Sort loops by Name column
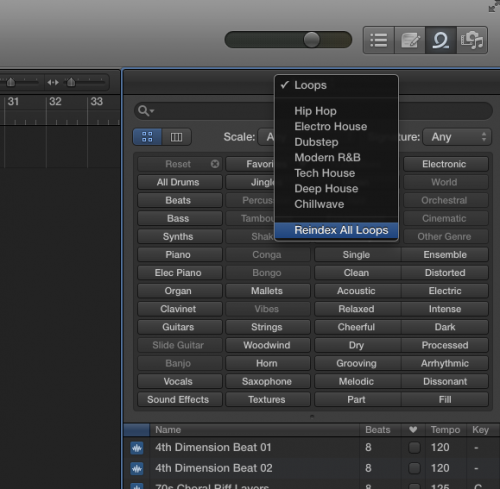This screenshot has width=500, height=489. pyautogui.click(x=255, y=430)
